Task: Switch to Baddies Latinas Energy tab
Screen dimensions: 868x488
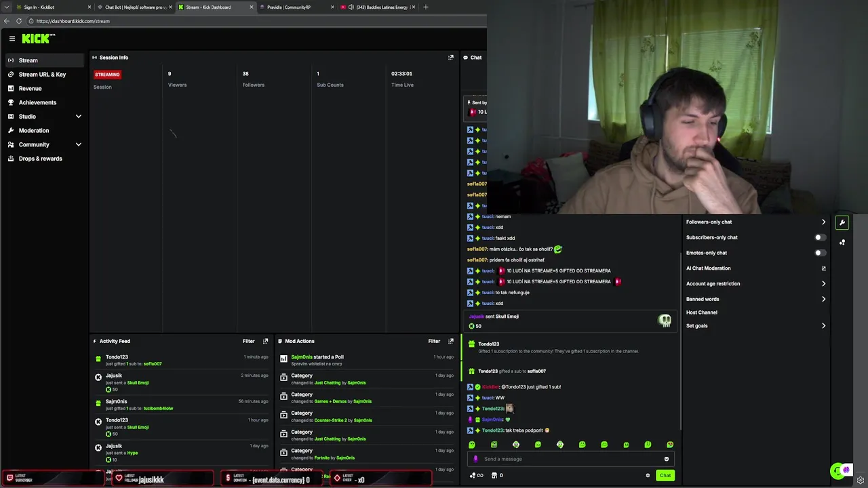Action: (378, 7)
